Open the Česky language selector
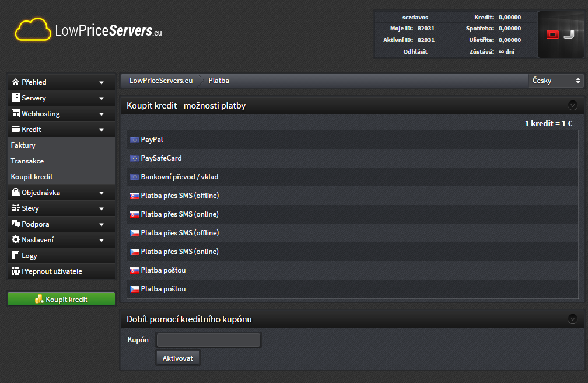588x383 pixels. 556,81
